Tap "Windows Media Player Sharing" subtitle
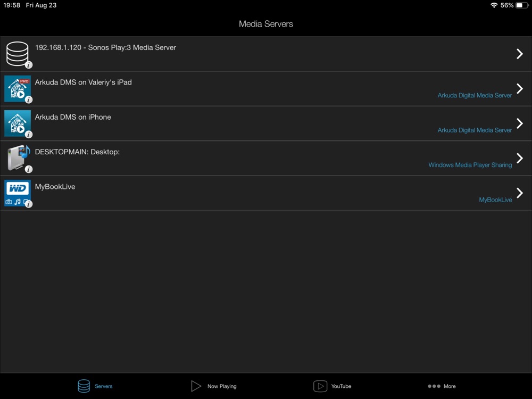The width and height of the screenshot is (532, 399). 470,165
